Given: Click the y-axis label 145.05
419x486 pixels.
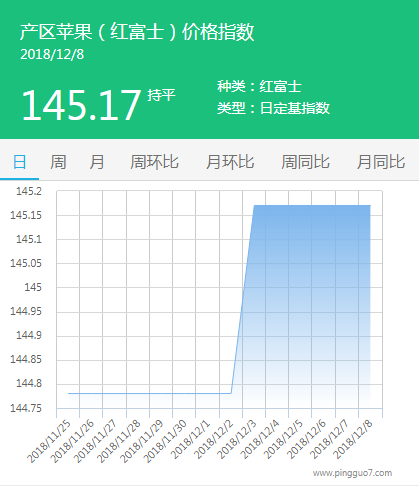Looking at the screenshot, I should 26,263.
